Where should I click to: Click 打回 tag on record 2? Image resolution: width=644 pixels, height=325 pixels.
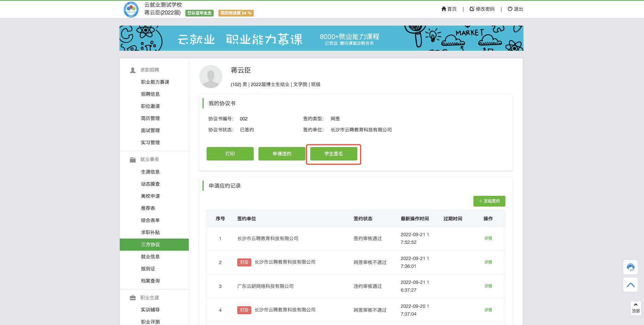coord(244,262)
